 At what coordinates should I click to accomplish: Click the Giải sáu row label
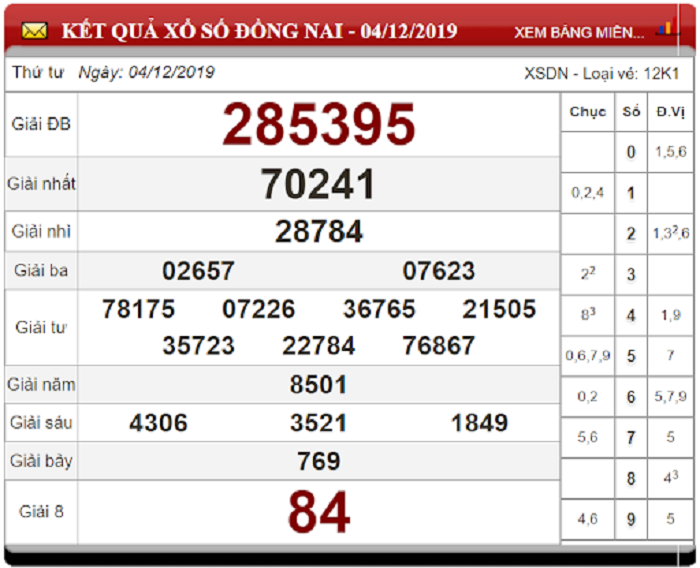(41, 423)
